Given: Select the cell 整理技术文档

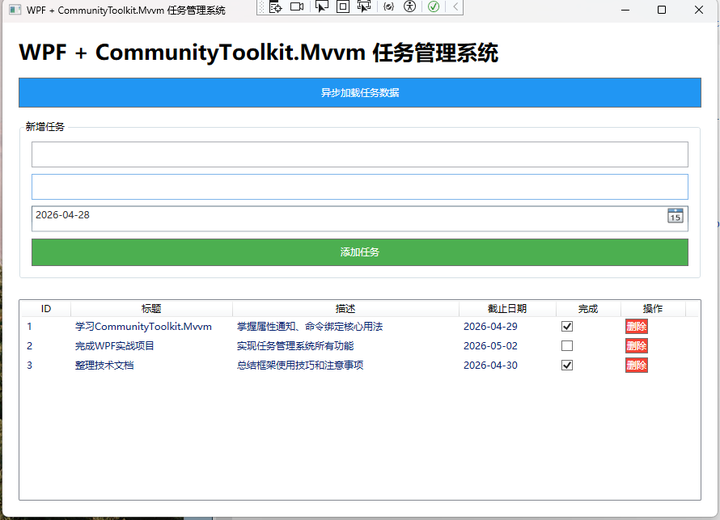Looking at the screenshot, I should tap(104, 365).
